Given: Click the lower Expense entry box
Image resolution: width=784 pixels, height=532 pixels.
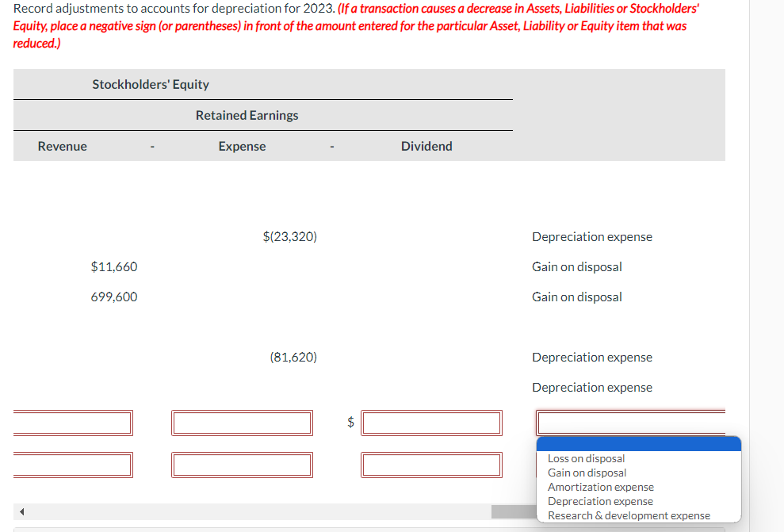Looking at the screenshot, I should [242, 465].
